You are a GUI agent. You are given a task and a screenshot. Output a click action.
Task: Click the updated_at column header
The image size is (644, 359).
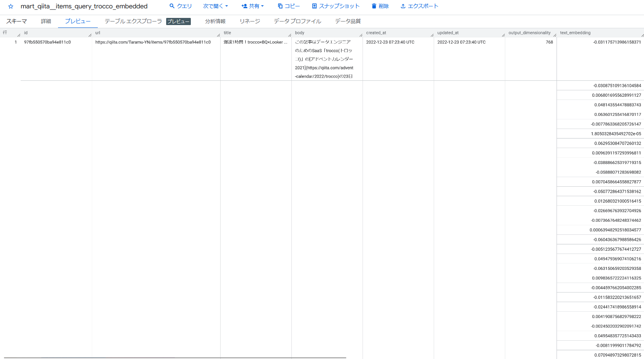coord(448,33)
